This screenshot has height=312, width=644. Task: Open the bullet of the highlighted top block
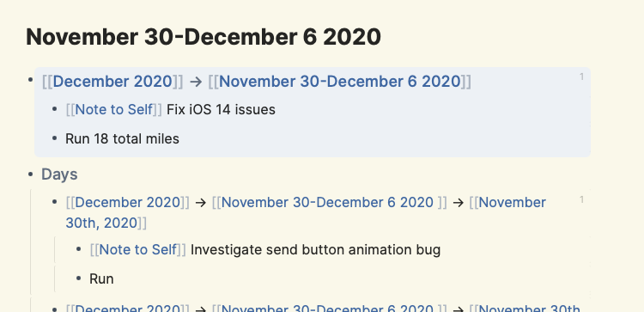coord(30,78)
